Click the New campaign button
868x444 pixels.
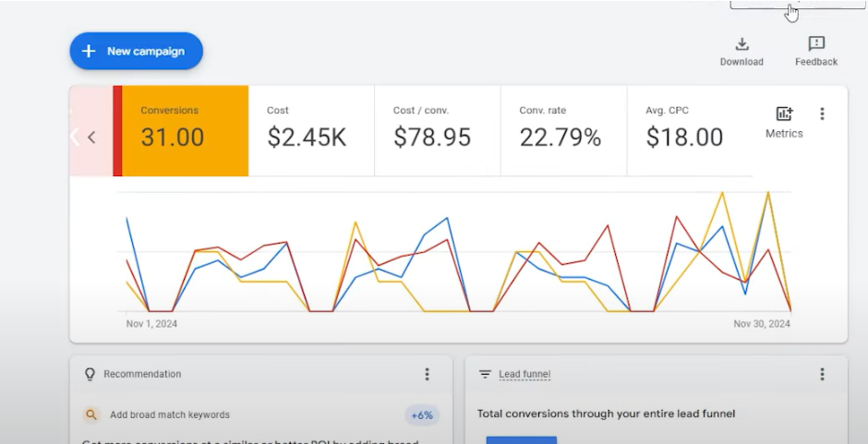point(136,51)
